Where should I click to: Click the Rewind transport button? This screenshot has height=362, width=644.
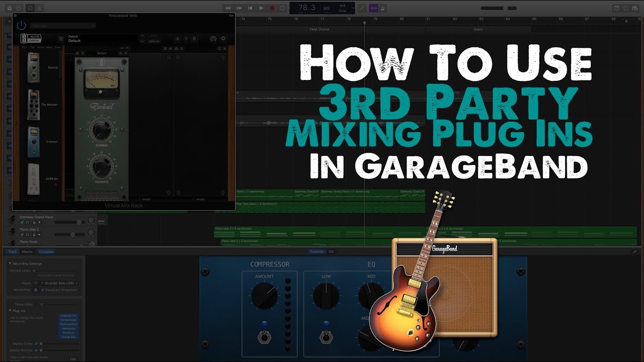pyautogui.click(x=228, y=8)
